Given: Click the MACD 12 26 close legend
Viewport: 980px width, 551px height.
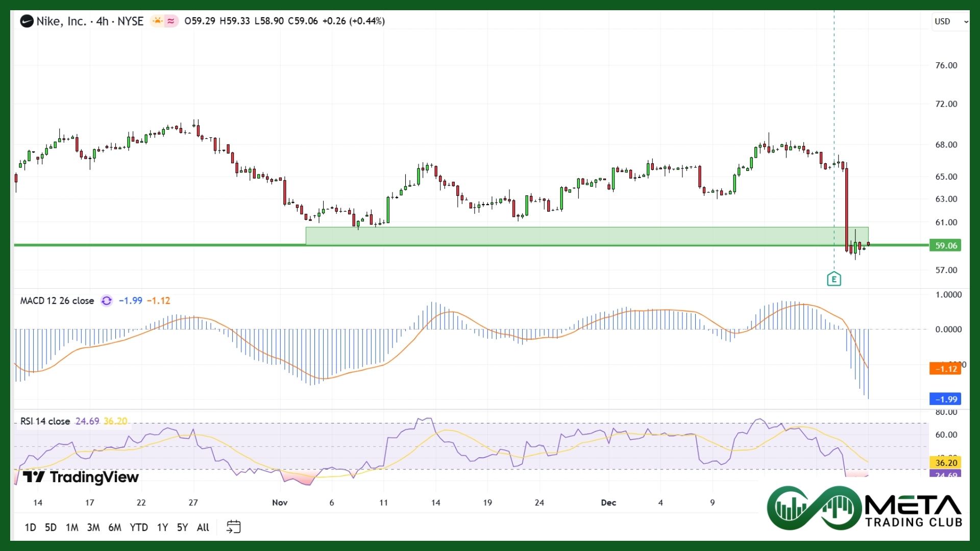Looking at the screenshot, I should [x=57, y=301].
